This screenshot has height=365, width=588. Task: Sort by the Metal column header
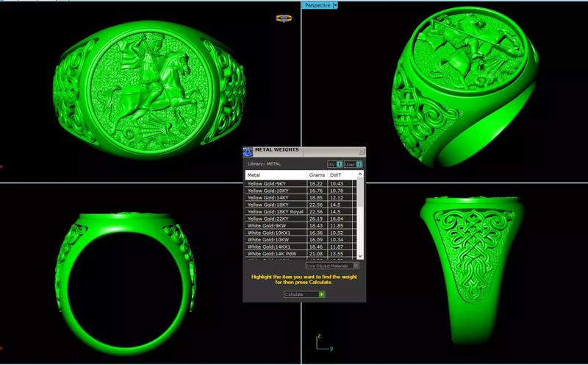click(276, 175)
